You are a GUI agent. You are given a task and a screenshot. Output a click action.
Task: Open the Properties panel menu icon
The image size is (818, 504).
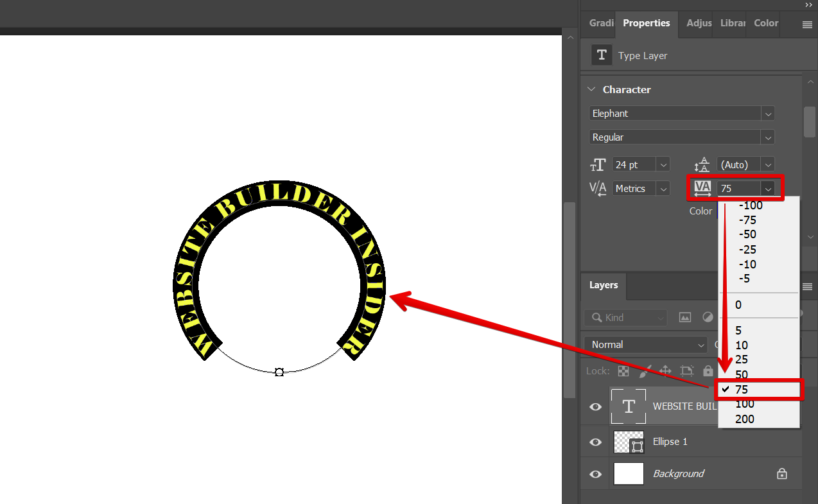[808, 24]
